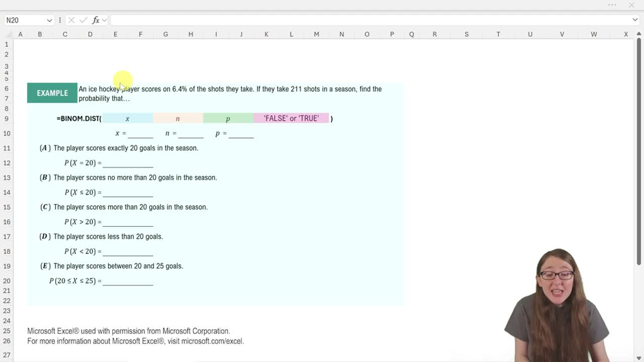Click the P(X > 20) answer blank
This screenshot has width=644, height=362.
point(128,223)
